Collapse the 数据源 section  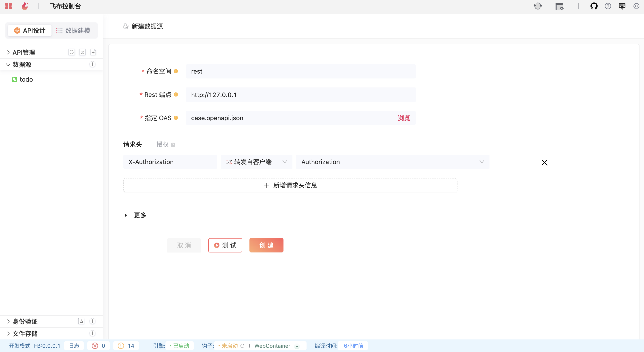click(8, 65)
